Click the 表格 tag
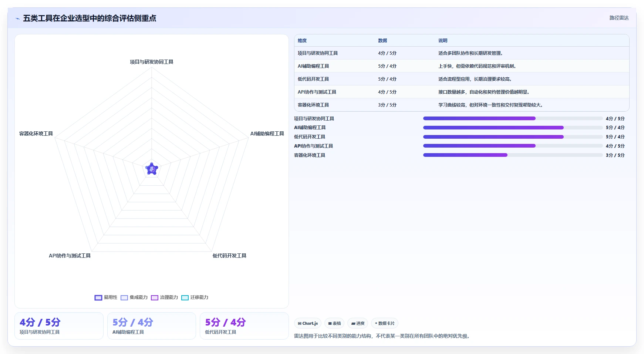The width and height of the screenshot is (644, 354). click(x=334, y=323)
